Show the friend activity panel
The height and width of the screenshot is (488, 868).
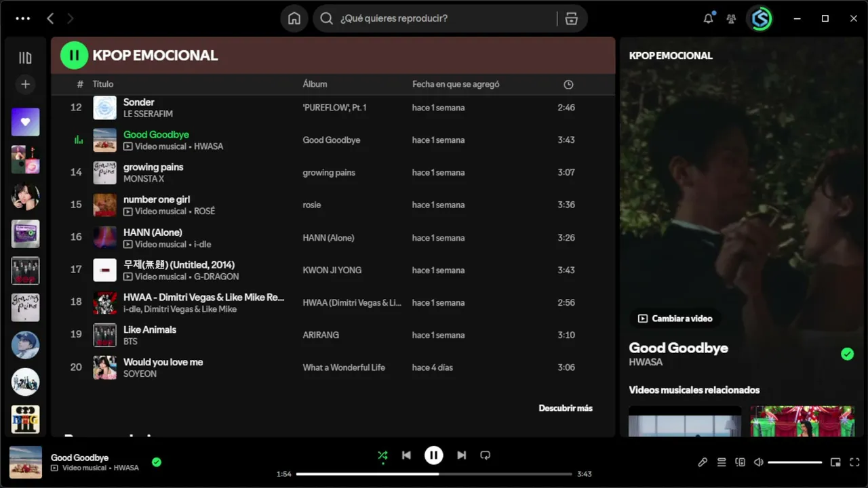(731, 18)
